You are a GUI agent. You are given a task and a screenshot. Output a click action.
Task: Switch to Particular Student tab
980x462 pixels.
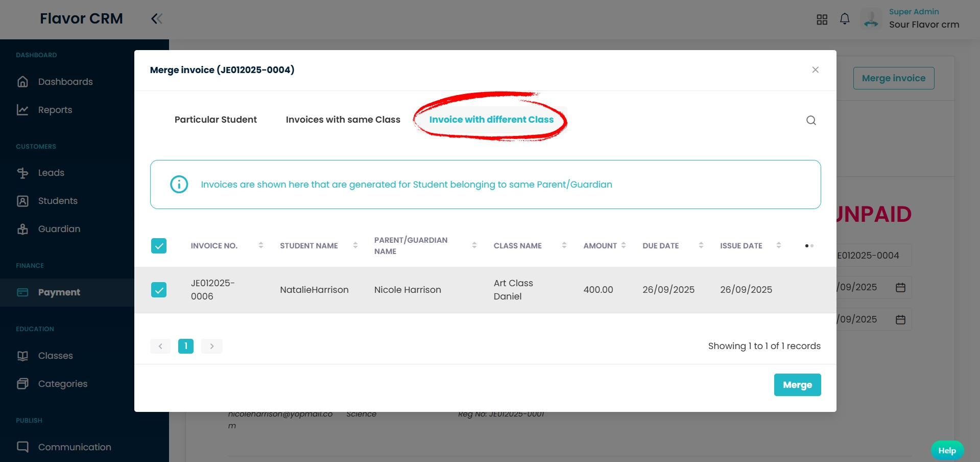[216, 120]
